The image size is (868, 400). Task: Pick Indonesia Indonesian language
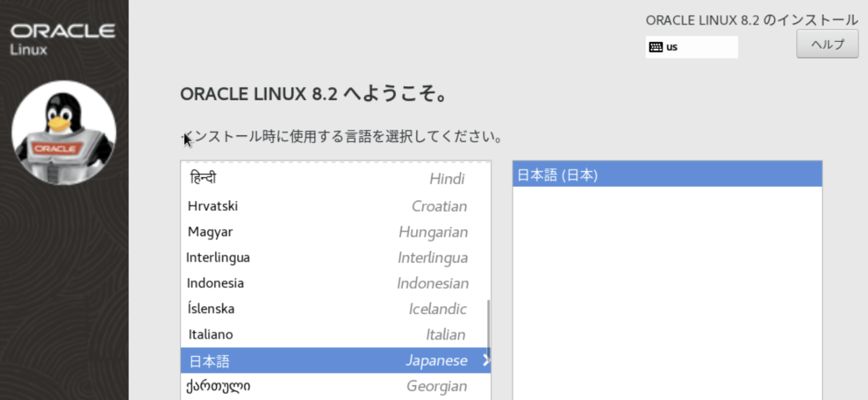[x=335, y=283]
